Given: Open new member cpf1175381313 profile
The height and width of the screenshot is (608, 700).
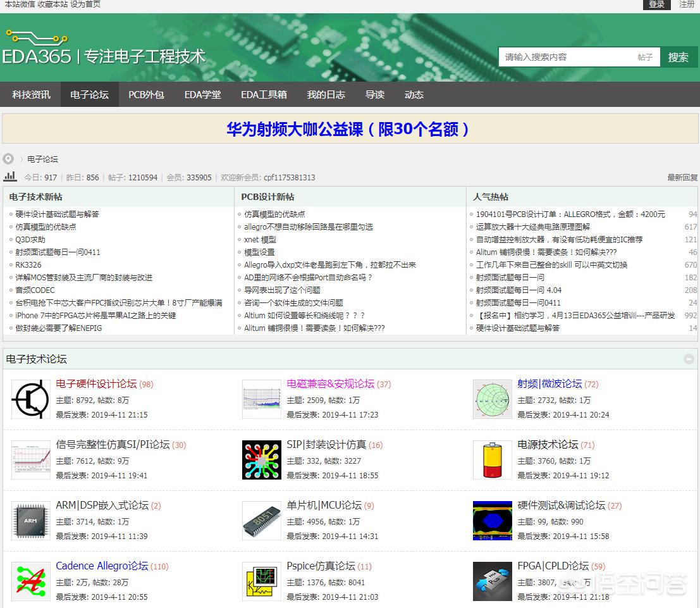Looking at the screenshot, I should (289, 177).
